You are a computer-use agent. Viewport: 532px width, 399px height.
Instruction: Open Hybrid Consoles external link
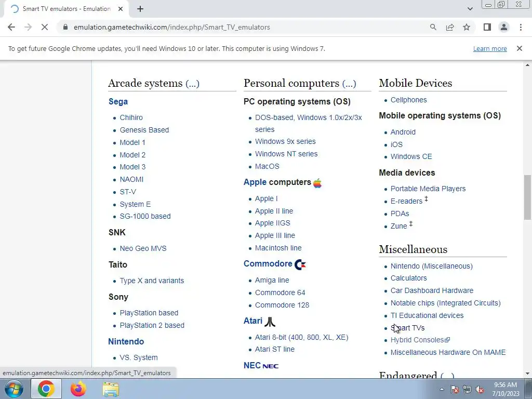coord(420,340)
